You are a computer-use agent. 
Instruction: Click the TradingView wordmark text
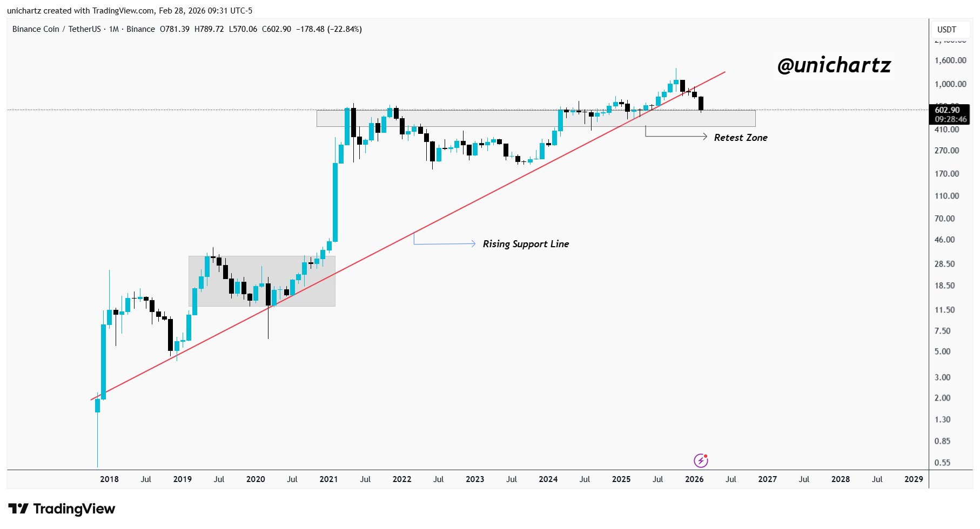[x=74, y=508]
